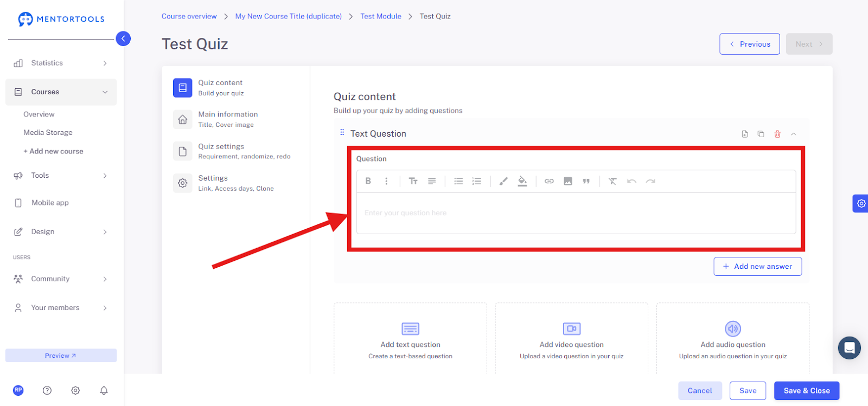Switch to Quiz content tab

coord(236,87)
